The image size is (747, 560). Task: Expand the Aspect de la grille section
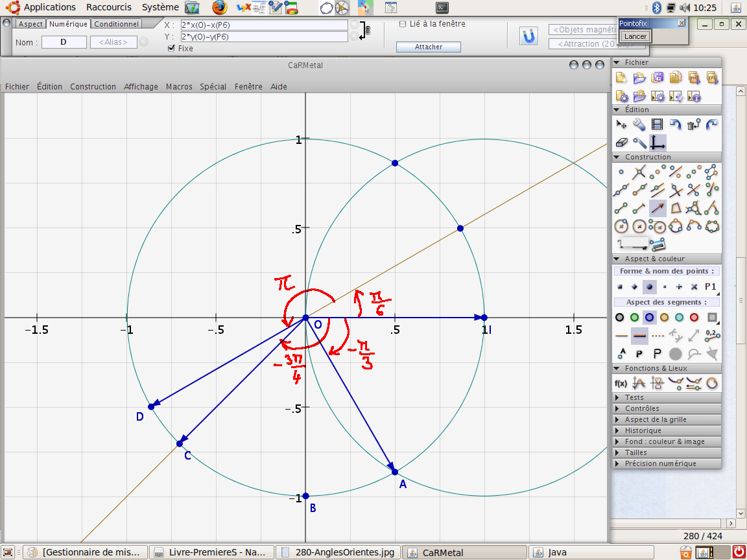click(655, 419)
